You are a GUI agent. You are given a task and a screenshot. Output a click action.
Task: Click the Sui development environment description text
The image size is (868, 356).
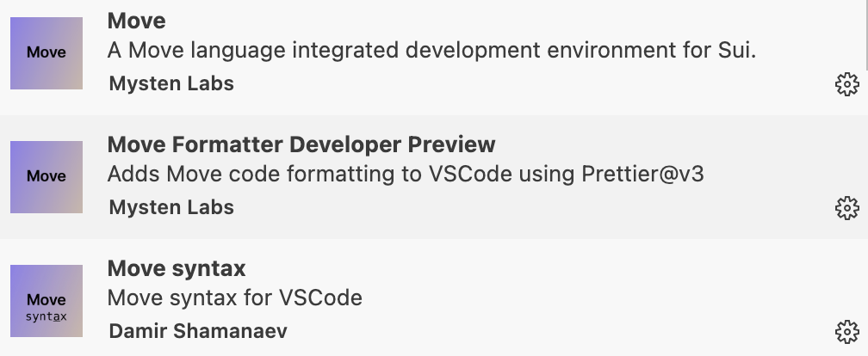point(431,51)
